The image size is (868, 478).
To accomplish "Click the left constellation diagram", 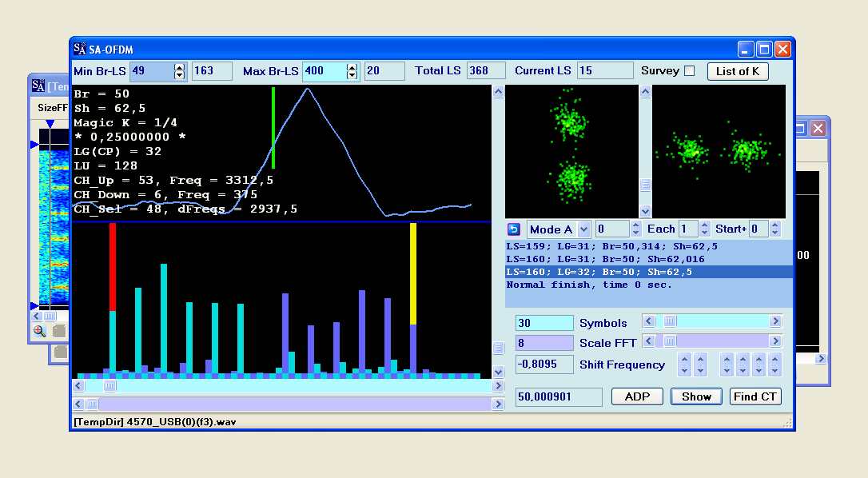I will [x=571, y=151].
